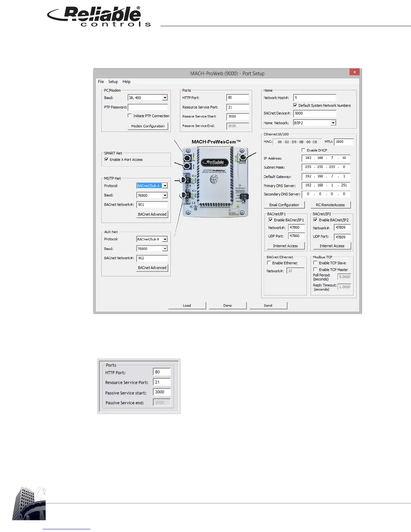This screenshot has width=411, height=532.
Task: Click the BACnet/IP2 Network# field
Action: pos(342,228)
